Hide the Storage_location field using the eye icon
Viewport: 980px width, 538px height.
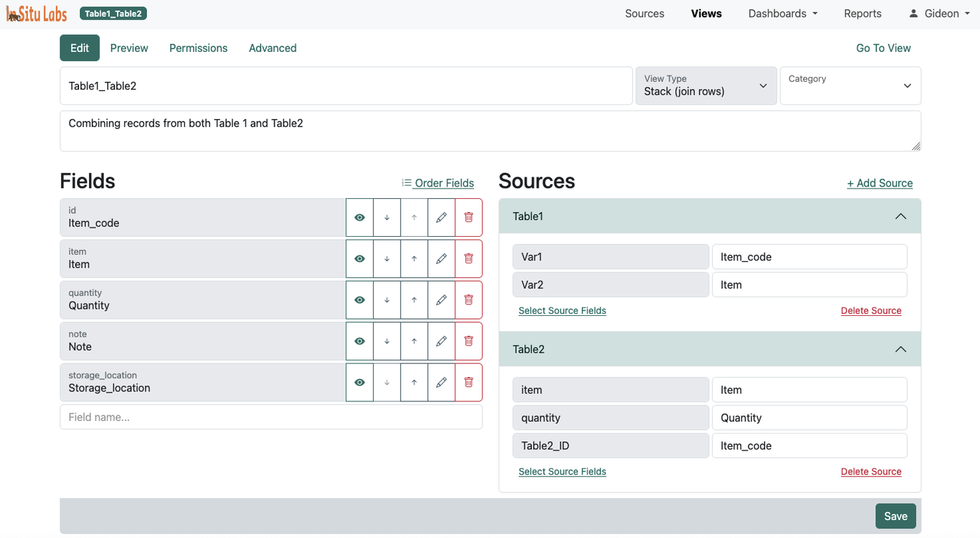tap(359, 382)
